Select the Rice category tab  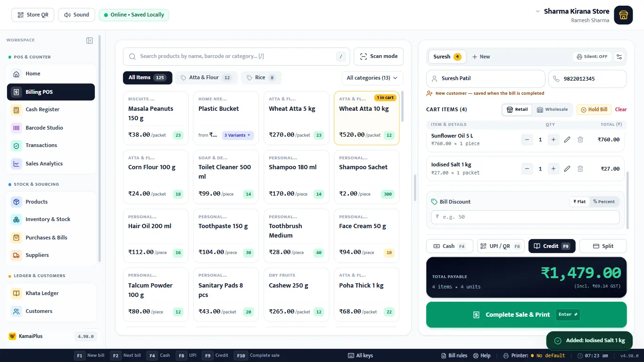pos(261,78)
